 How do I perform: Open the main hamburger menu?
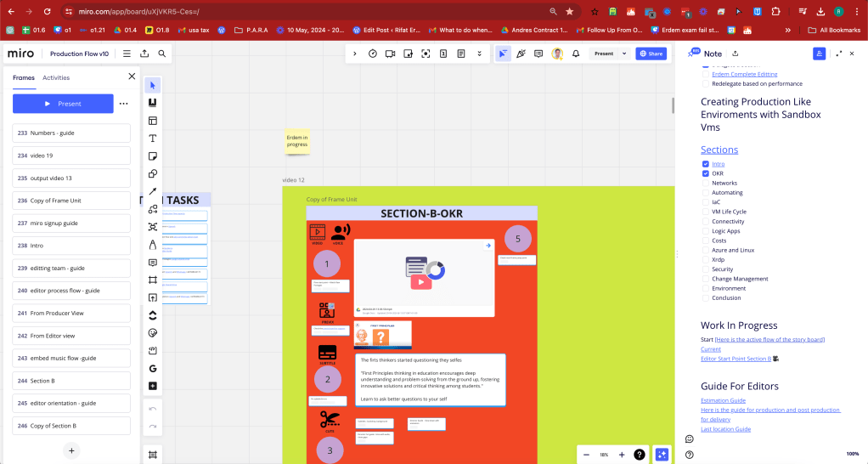click(127, 54)
